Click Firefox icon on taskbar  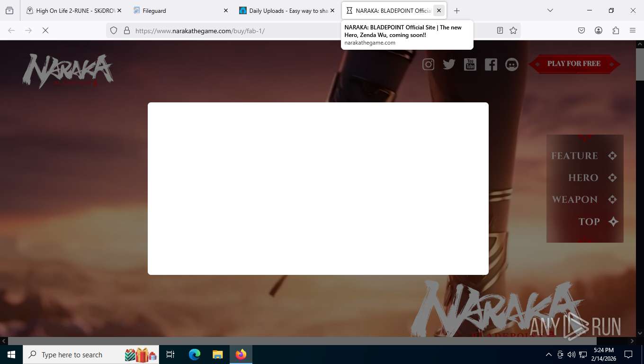pos(241,355)
